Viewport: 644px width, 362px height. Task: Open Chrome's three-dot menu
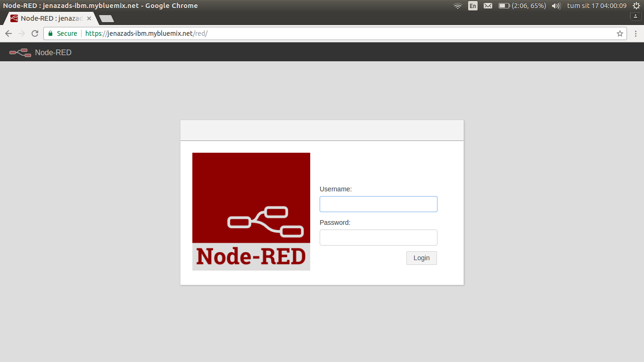tap(636, 33)
